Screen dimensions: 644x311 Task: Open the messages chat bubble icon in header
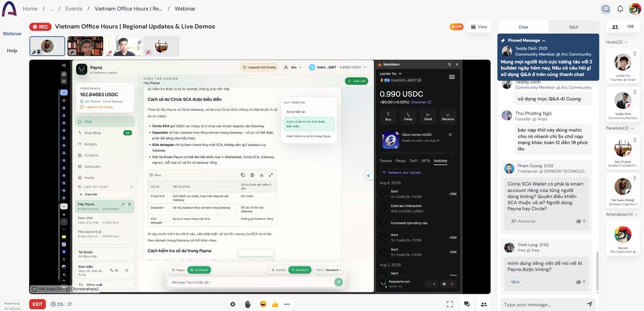(x=606, y=9)
